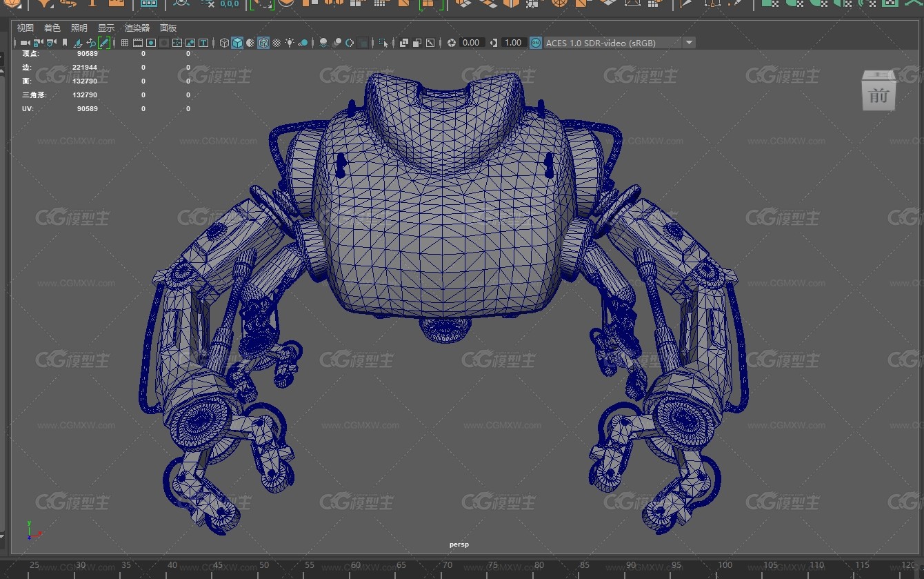Toggle the 2D Pan/Zoom icon
This screenshot has height=579, width=924.
91,43
